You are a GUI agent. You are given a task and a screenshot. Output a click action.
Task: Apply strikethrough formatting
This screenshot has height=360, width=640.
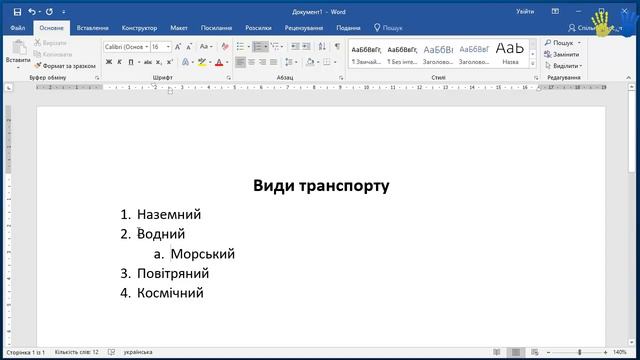pyautogui.click(x=148, y=62)
